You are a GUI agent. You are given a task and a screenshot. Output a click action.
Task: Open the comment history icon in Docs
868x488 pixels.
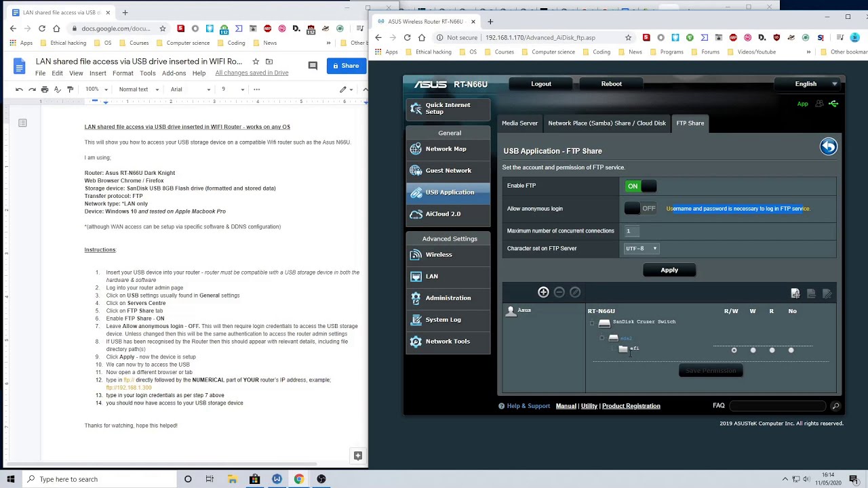coord(313,66)
